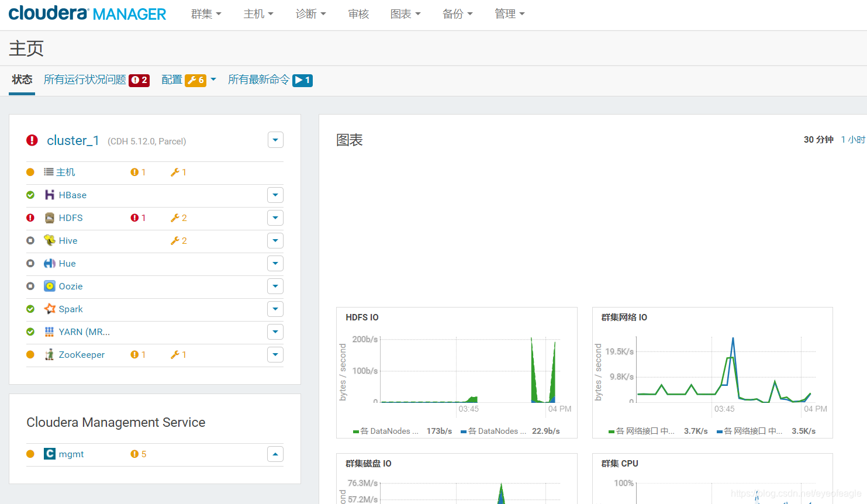Click hosts health issue count 1
This screenshot has height=504, width=867.
(139, 172)
